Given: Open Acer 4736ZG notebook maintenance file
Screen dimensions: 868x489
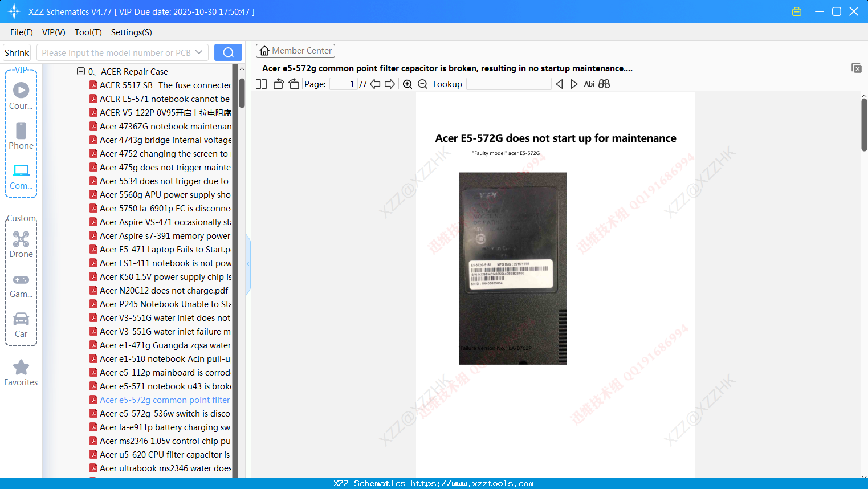Looking at the screenshot, I should pos(160,127).
